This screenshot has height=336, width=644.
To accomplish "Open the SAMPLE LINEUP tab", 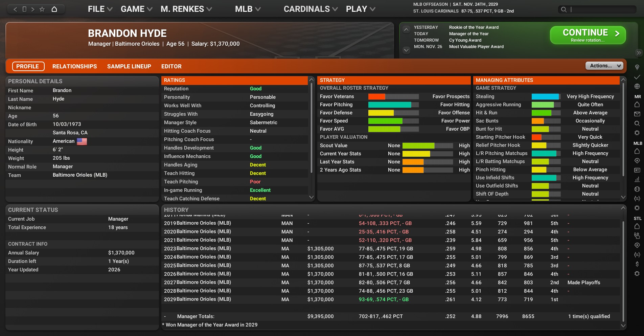I will pos(129,66).
